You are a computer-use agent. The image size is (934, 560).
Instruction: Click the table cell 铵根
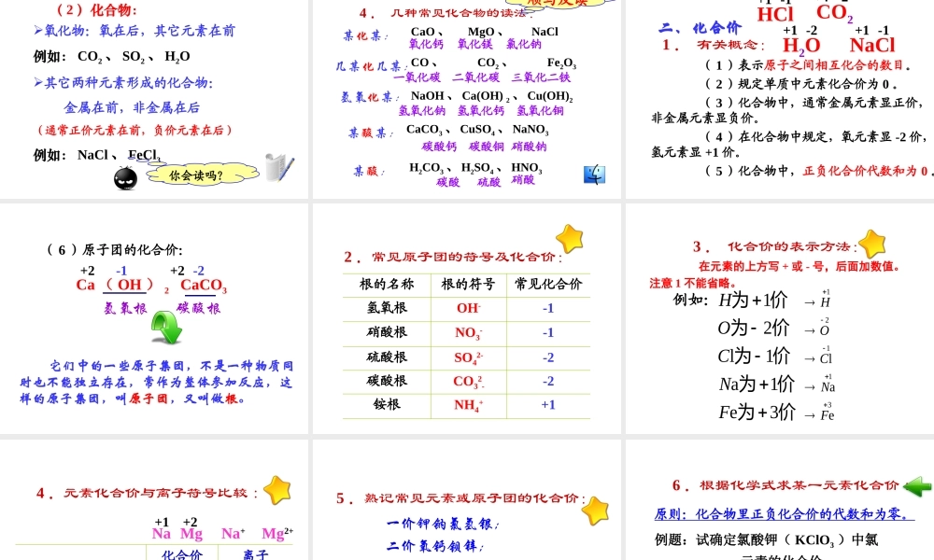(387, 405)
